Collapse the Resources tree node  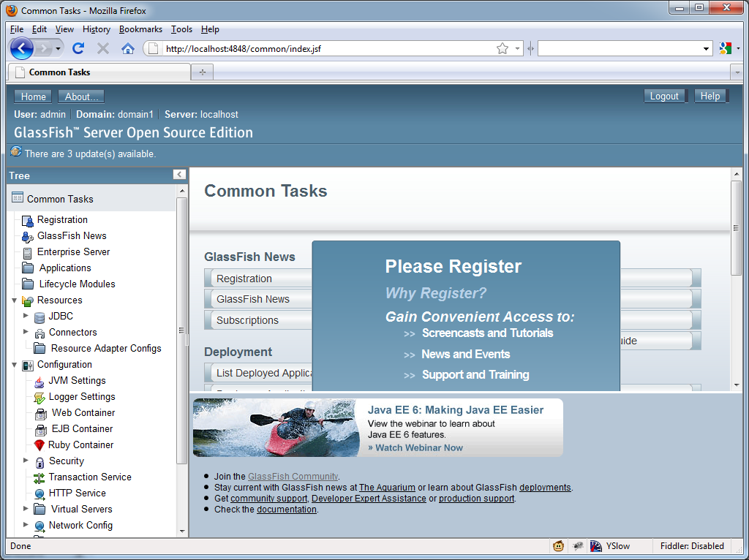tap(15, 300)
